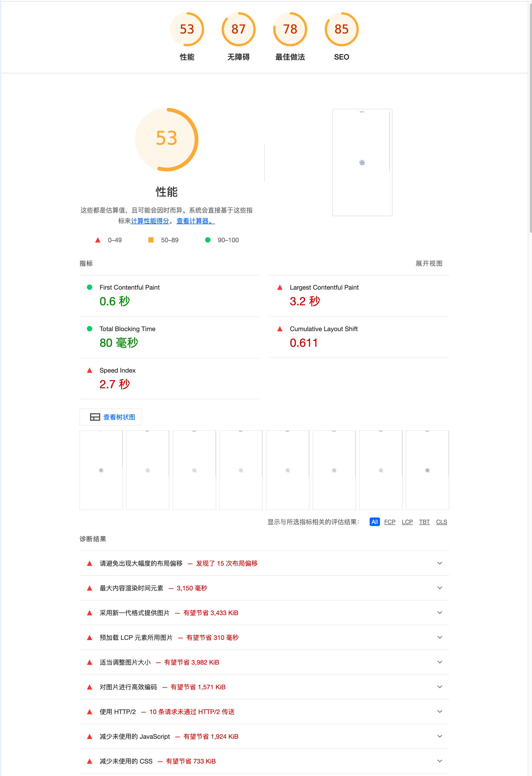Toggle the 展开视图 metrics view

point(429,264)
